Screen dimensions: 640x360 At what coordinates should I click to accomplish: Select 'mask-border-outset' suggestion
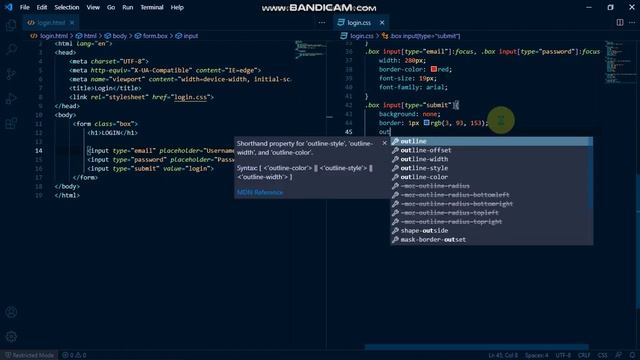[491, 240]
